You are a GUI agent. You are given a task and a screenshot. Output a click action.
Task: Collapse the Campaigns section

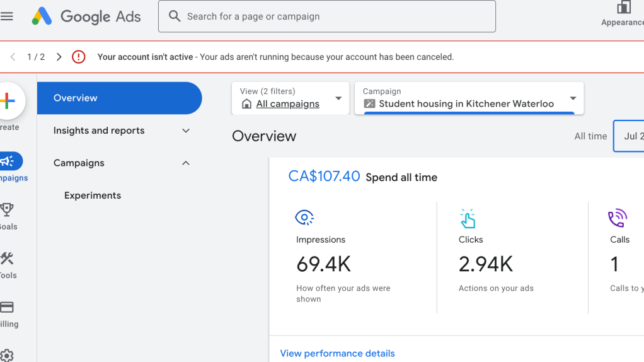(185, 163)
